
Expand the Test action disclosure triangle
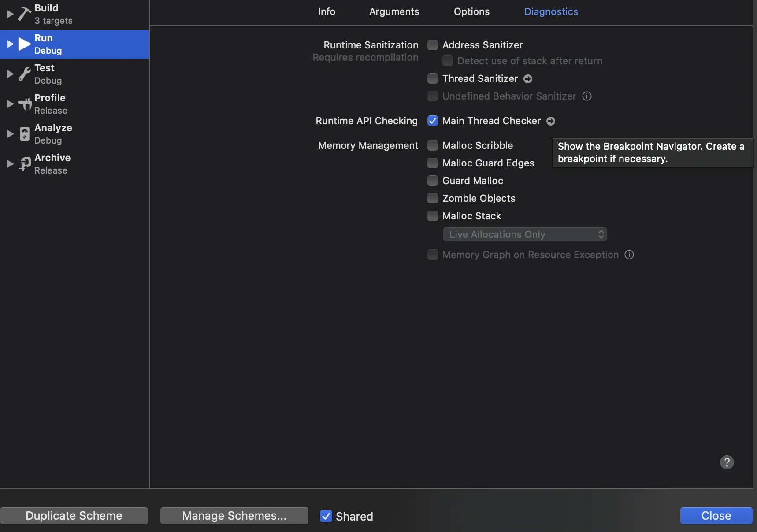(10, 74)
